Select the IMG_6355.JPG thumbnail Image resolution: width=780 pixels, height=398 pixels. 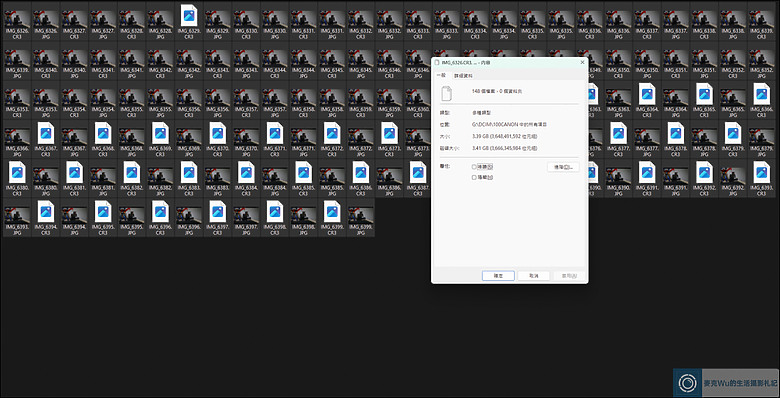click(x=160, y=98)
